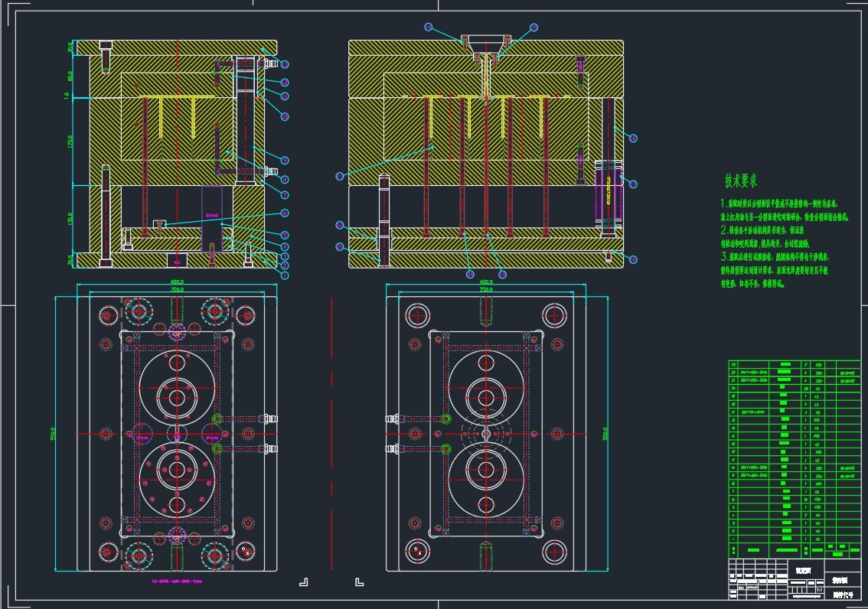Select balloon 19 below the side section view

point(502,275)
